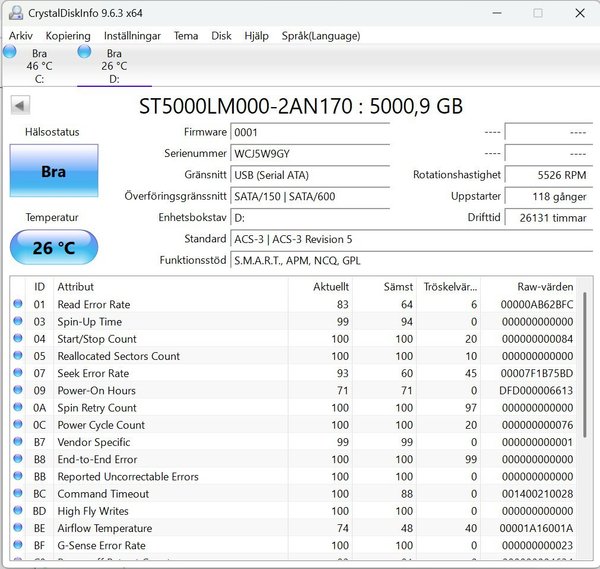Click the blue health orb for drive C:
Screen dimensions: 600x569
(10, 52)
